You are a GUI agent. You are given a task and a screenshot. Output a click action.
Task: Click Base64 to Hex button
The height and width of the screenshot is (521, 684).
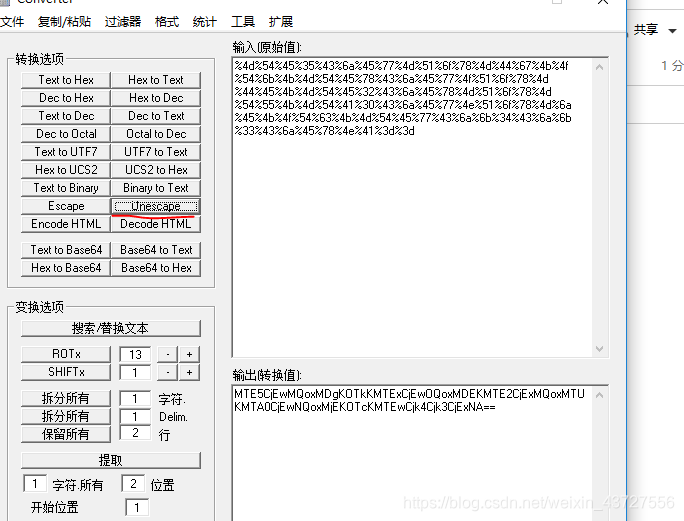pyautogui.click(x=156, y=267)
